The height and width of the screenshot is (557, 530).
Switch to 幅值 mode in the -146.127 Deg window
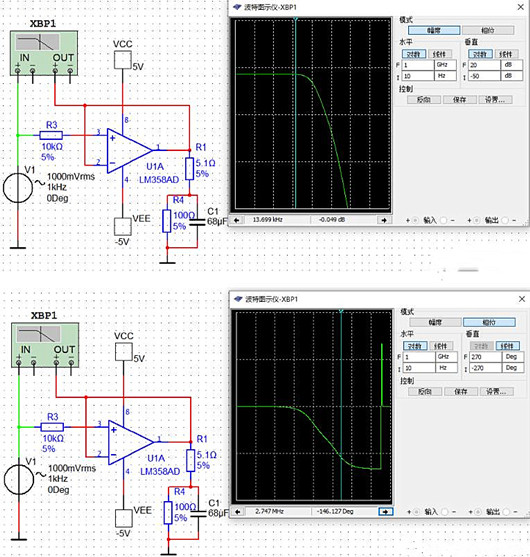point(435,323)
